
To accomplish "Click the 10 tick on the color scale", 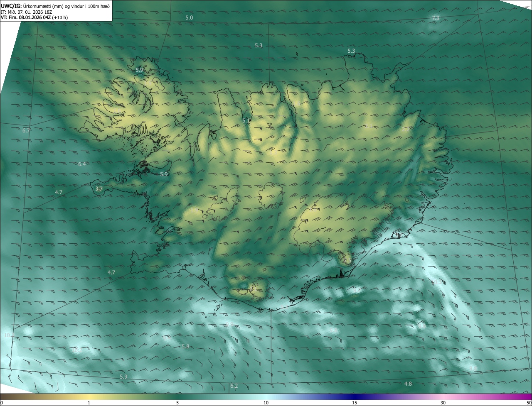I will 266,403.
